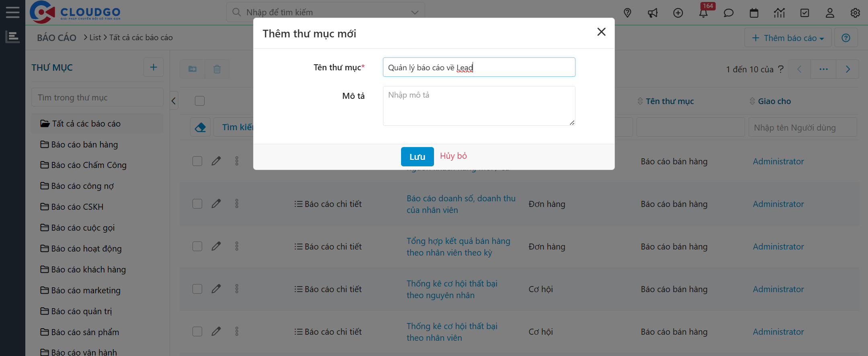
Task: Select the 'Báo cáo marketing' folder
Action: (86, 290)
